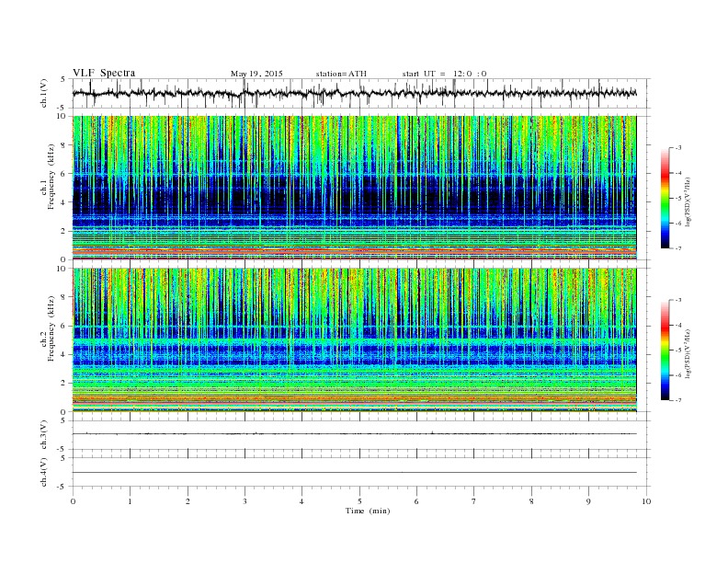Click time axis tick label "6"

(x=416, y=501)
